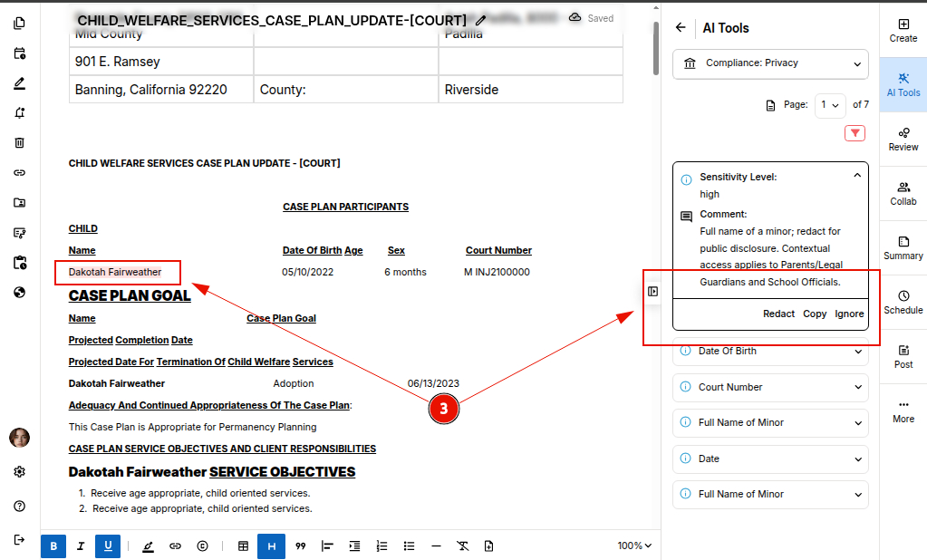The width and height of the screenshot is (927, 560).
Task: Open the 100% zoom level control
Action: pos(634,546)
